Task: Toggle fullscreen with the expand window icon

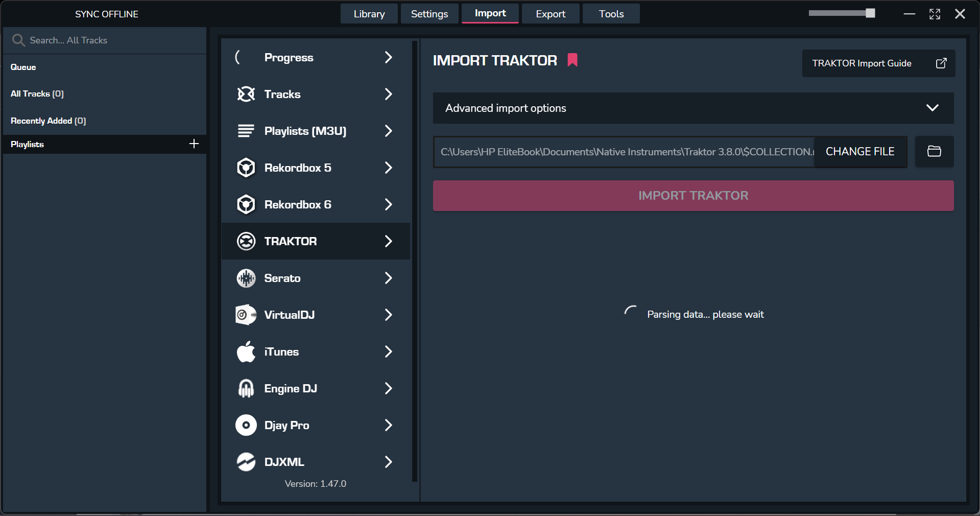Action: click(935, 14)
